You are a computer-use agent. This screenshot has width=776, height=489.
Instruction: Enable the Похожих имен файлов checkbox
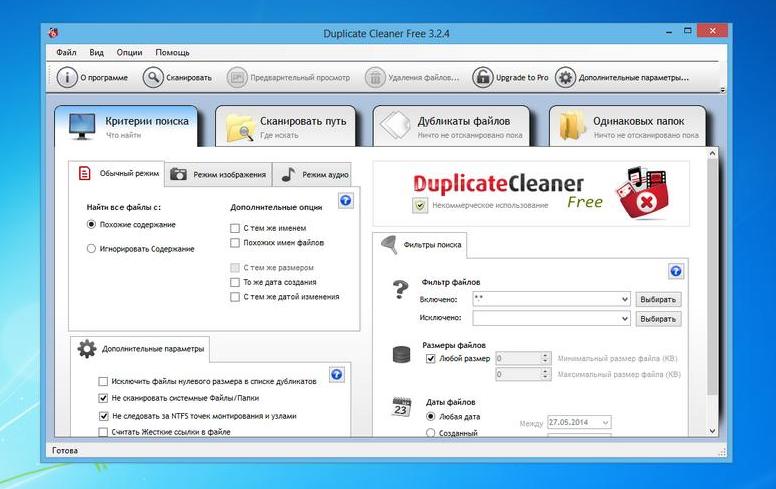(x=235, y=243)
